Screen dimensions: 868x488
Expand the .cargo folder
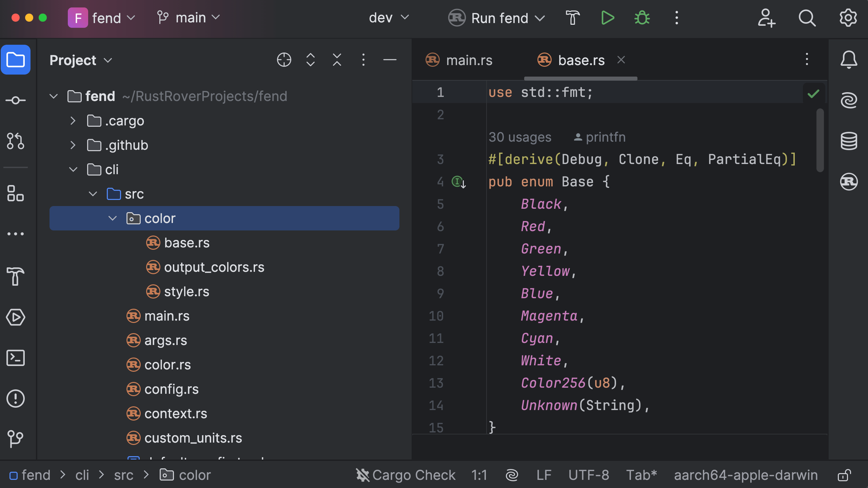pyautogui.click(x=73, y=121)
